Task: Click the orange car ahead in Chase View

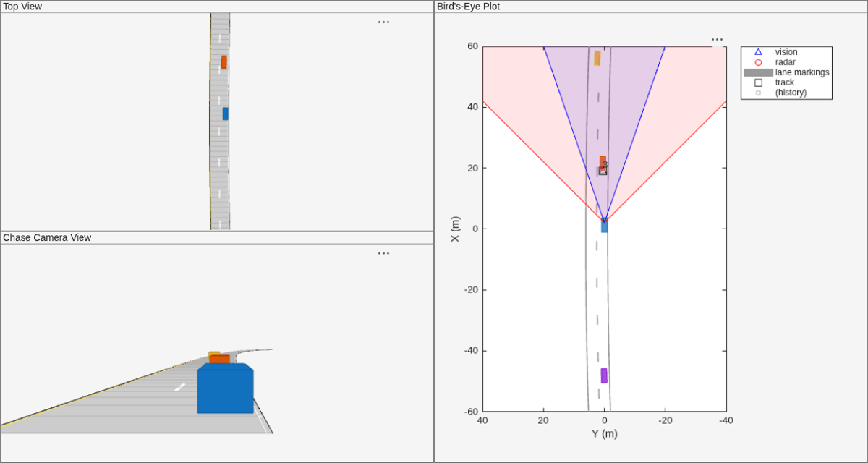Action: [x=219, y=359]
